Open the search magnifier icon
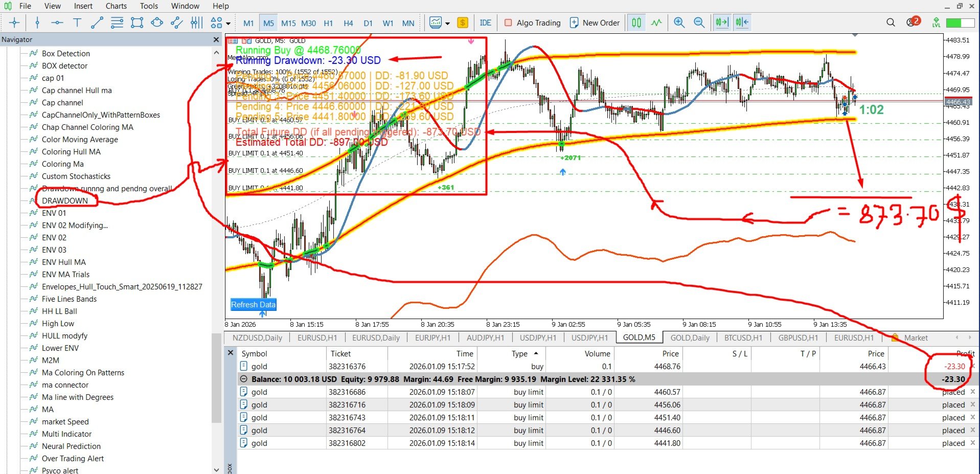Viewport: 980px width, 474px height. click(891, 22)
